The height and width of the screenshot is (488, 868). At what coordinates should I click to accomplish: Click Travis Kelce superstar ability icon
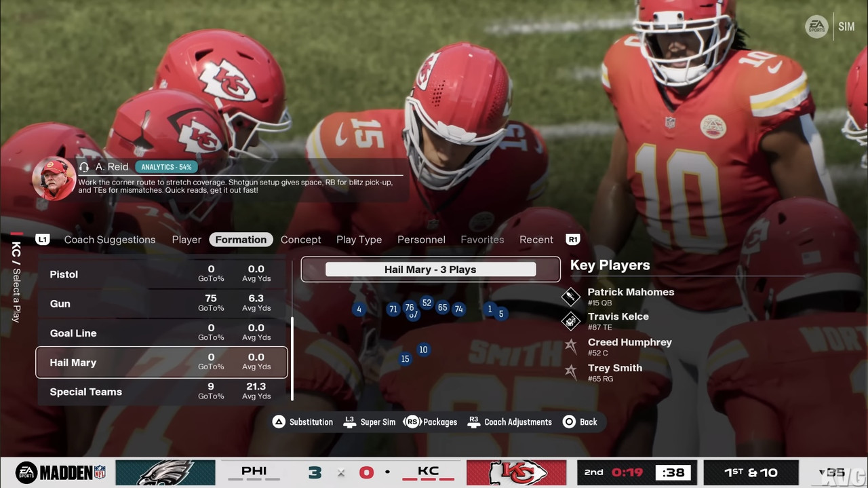(571, 320)
